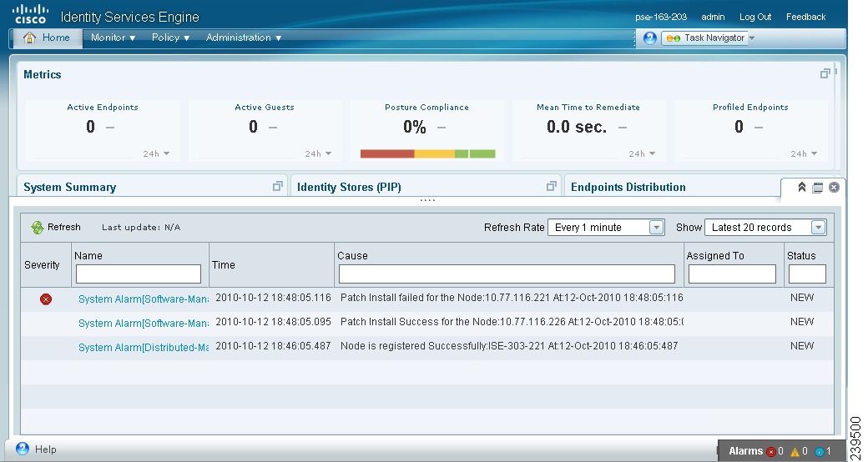868x462 pixels.
Task: Click the Home house icon
Action: (x=29, y=38)
